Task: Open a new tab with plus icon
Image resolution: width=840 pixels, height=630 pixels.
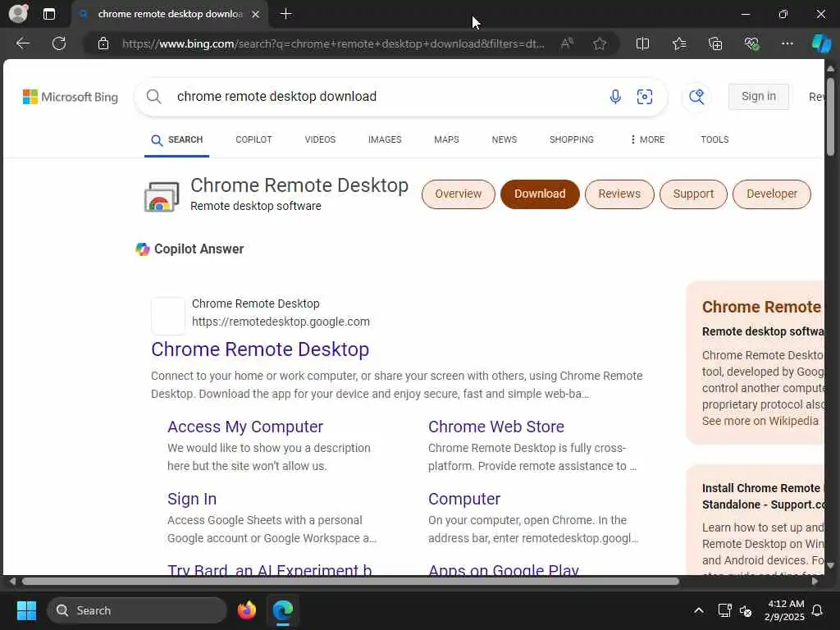Action: 286,14
